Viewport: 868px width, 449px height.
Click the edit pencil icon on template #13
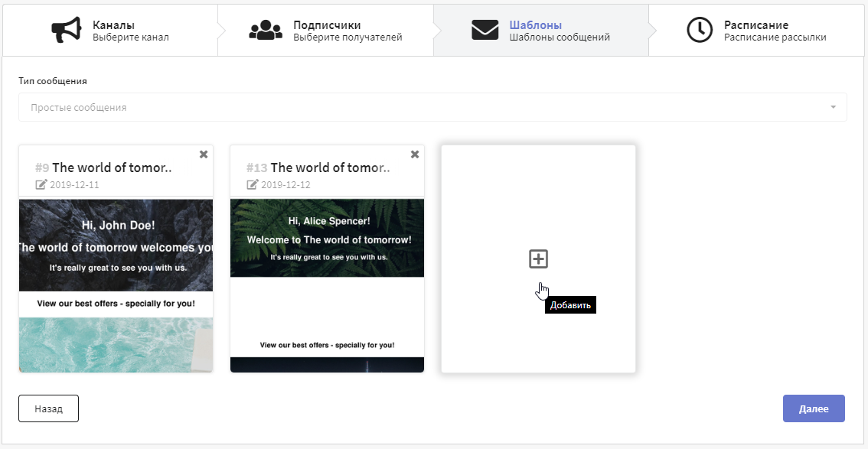[x=253, y=185]
